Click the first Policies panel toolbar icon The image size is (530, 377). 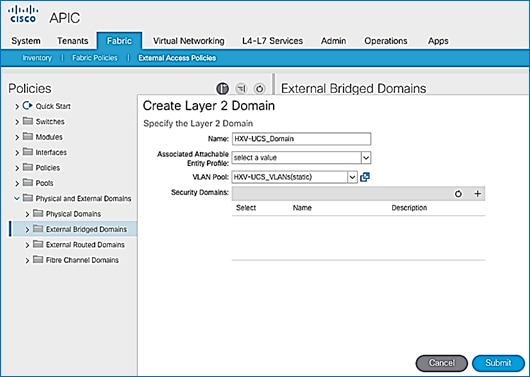coord(222,89)
